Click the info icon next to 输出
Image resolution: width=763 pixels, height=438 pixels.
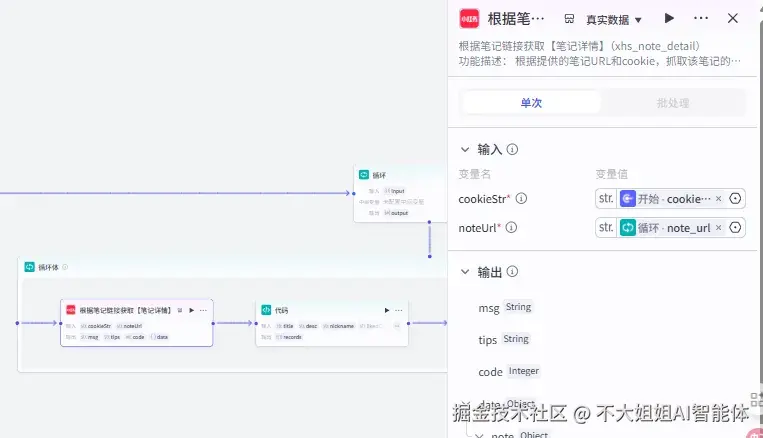(512, 272)
